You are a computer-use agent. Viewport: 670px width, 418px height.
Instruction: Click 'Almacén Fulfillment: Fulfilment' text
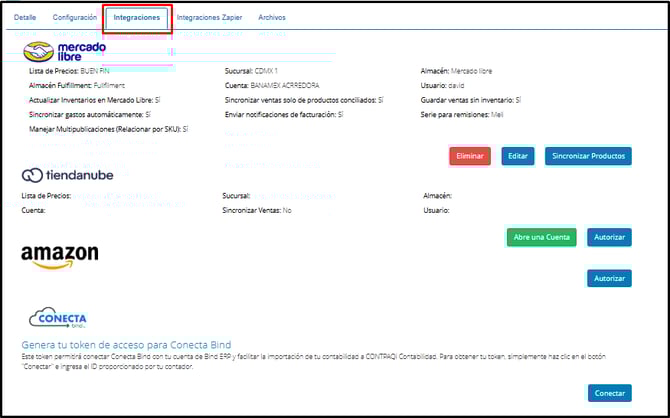tap(77, 86)
